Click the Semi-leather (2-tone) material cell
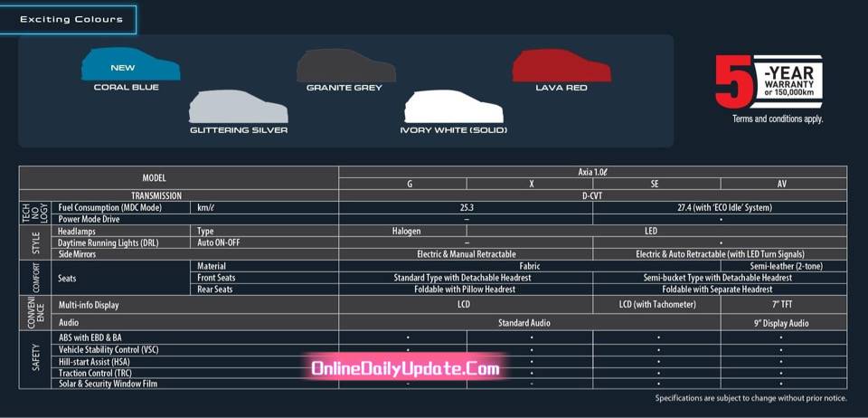 pyautogui.click(x=784, y=266)
